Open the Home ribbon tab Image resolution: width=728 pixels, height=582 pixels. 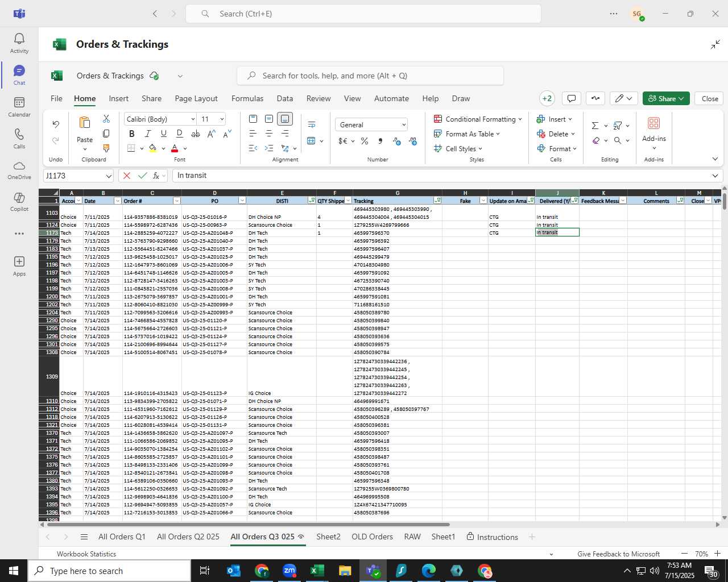(85, 98)
